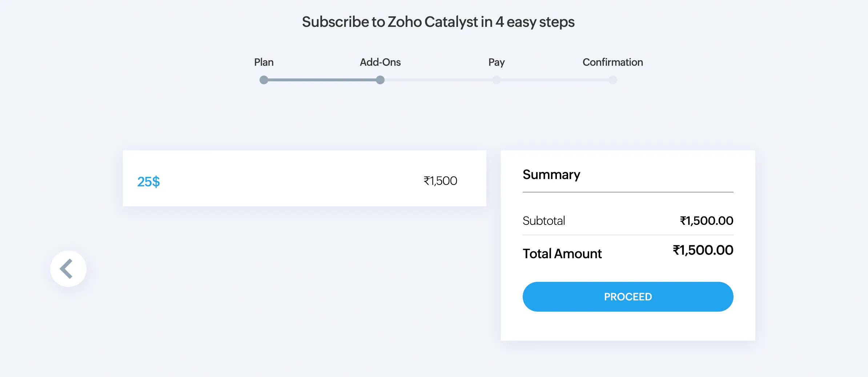Image resolution: width=868 pixels, height=377 pixels.
Task: Open the Plan step label
Action: pyautogui.click(x=264, y=62)
